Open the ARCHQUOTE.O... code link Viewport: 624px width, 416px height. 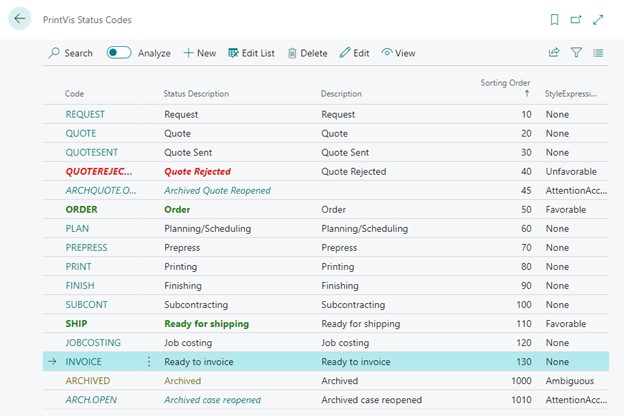click(101, 190)
